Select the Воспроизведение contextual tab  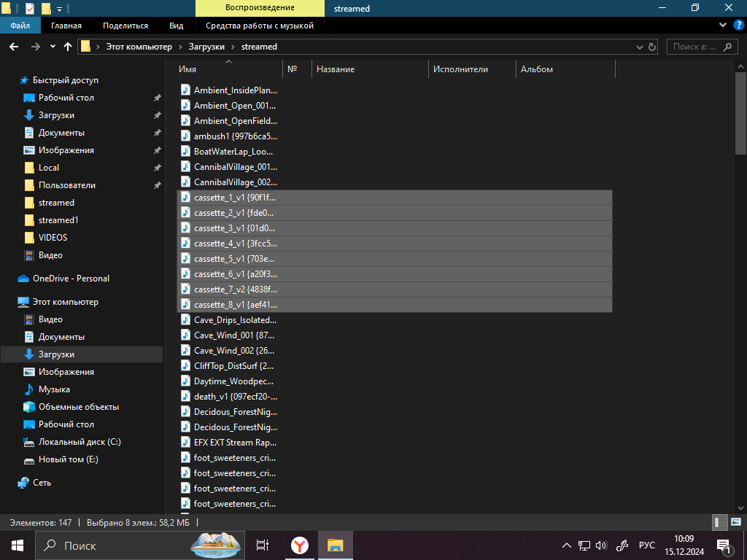click(260, 8)
